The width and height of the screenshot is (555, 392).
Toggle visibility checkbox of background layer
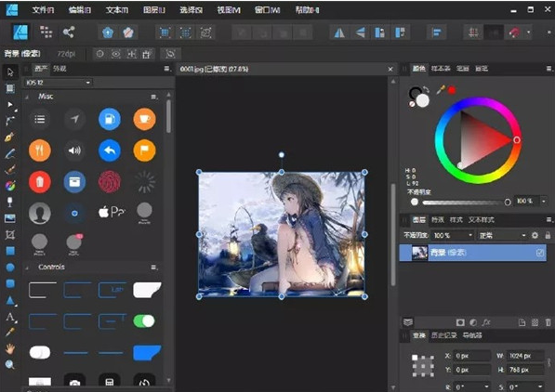tap(540, 253)
